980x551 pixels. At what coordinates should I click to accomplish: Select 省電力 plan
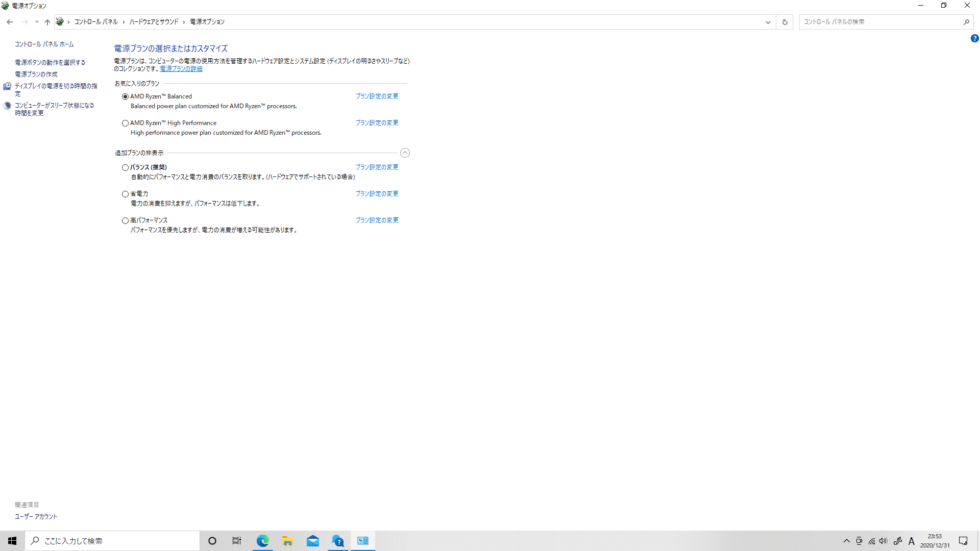tap(125, 194)
